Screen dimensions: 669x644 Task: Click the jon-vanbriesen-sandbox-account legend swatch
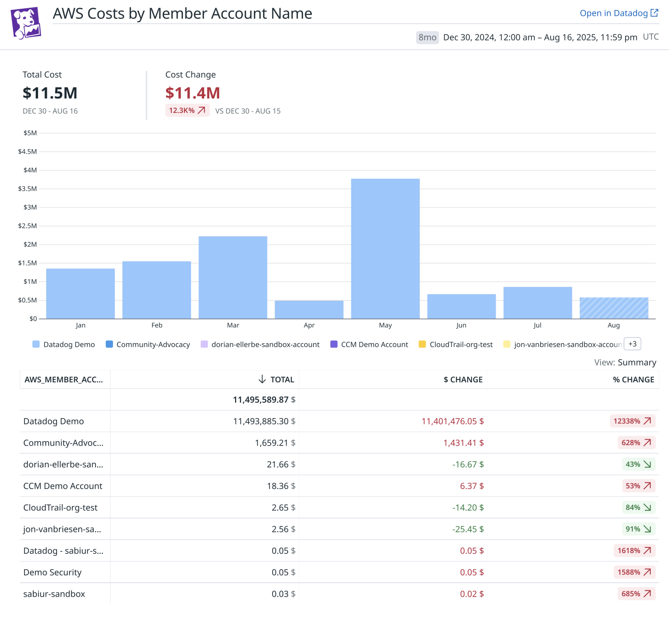[507, 344]
